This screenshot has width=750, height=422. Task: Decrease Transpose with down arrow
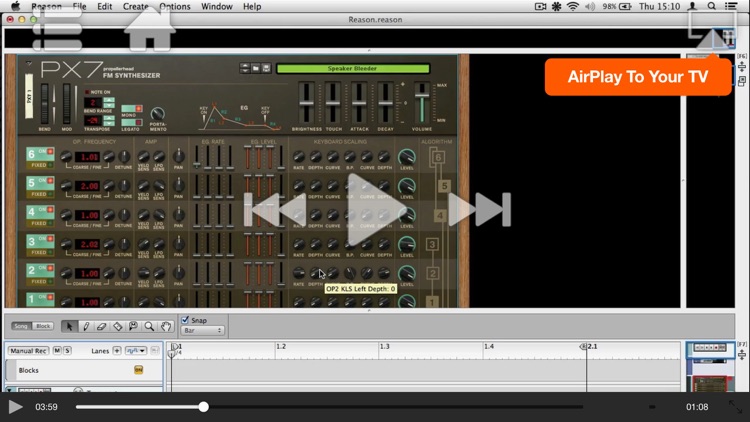click(x=109, y=123)
